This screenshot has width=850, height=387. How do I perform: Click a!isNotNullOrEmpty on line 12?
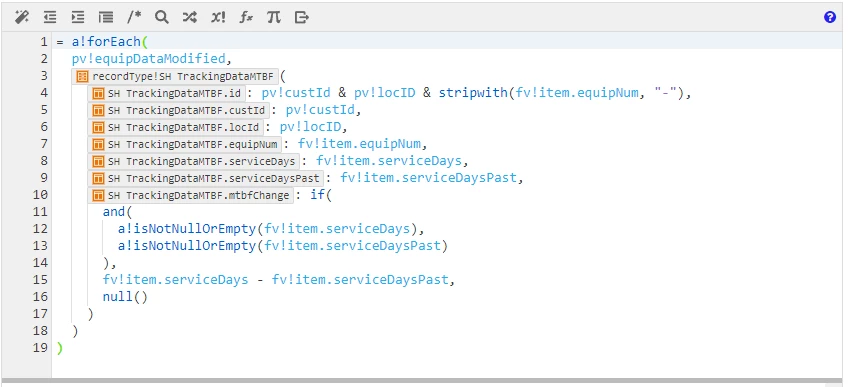click(x=186, y=229)
